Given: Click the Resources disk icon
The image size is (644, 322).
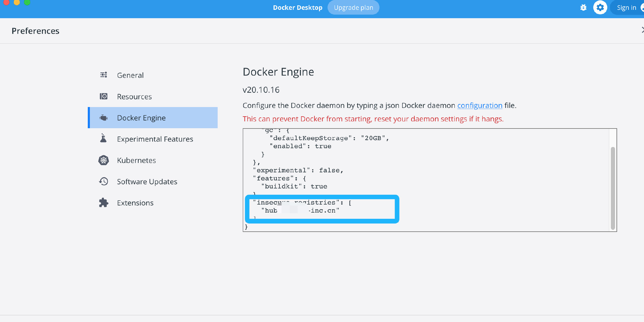Looking at the screenshot, I should (104, 96).
